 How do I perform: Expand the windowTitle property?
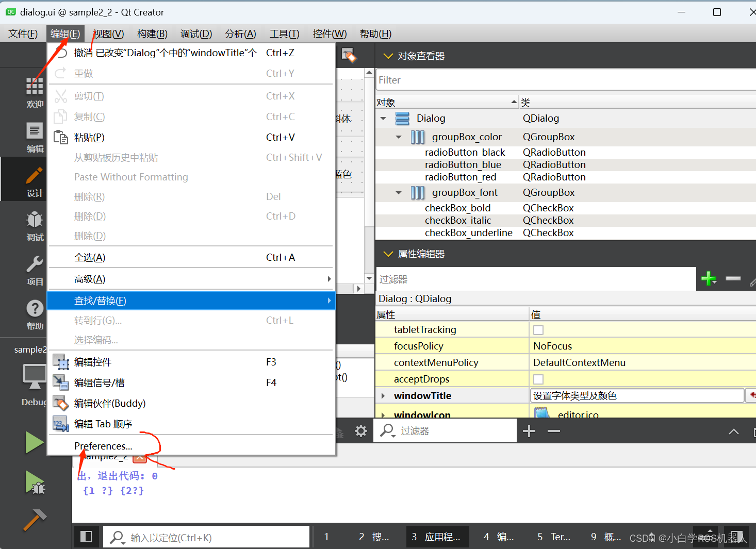point(383,396)
